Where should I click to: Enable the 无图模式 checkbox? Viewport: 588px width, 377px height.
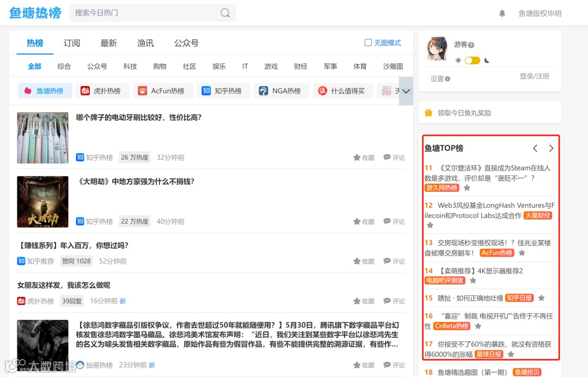click(x=368, y=42)
